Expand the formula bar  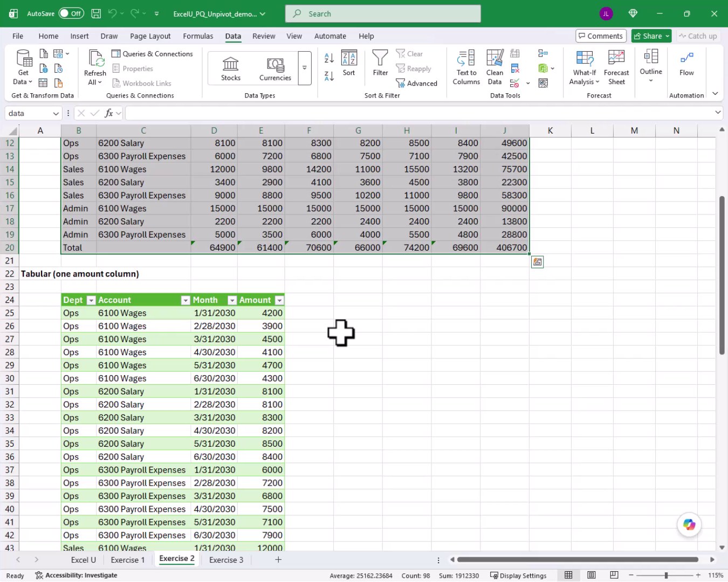[x=718, y=113]
